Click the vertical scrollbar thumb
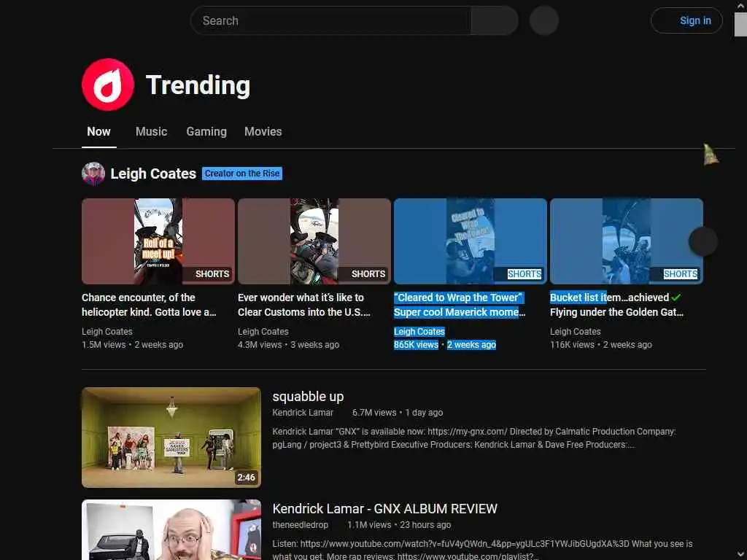747x560 pixels. point(740,25)
